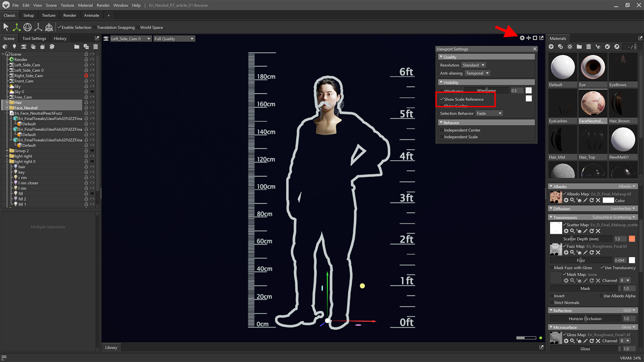644x362 pixels.
Task: Click the viewport split layout icon
Action: coord(529,38)
